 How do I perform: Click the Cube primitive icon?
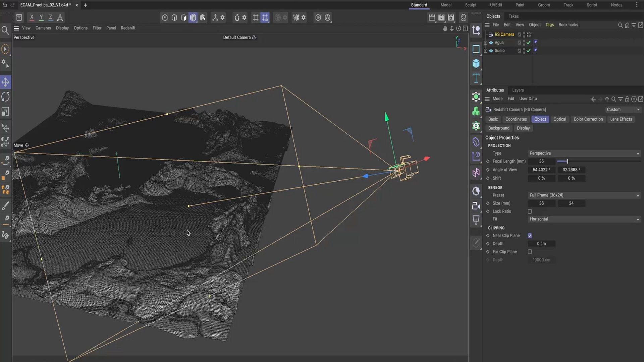(x=476, y=63)
